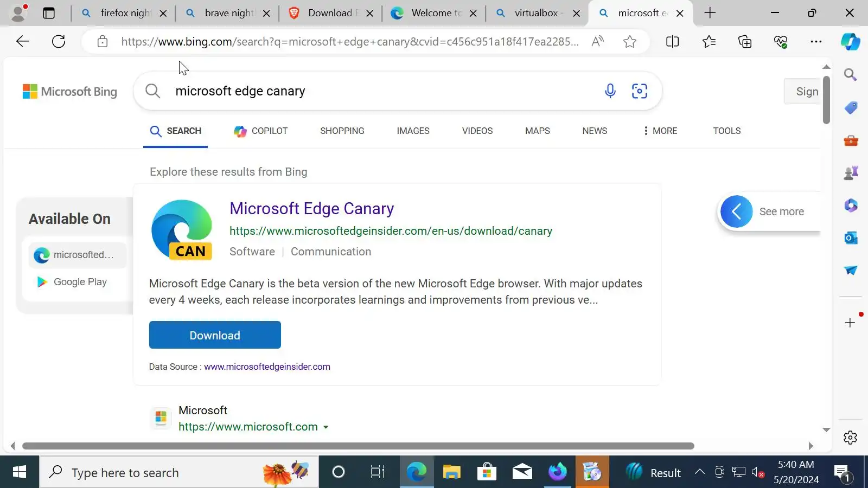Select the COPILOT search tab
The width and height of the screenshot is (868, 488).
click(261, 131)
